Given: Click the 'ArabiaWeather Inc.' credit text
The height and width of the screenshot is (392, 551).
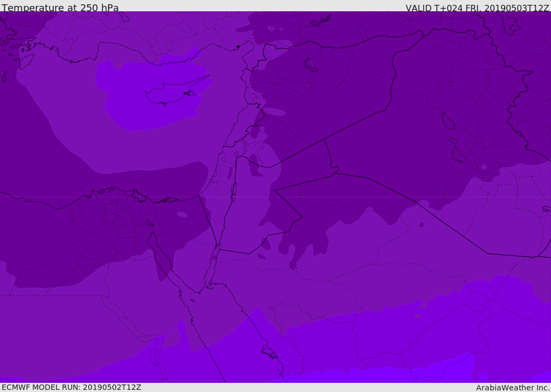Looking at the screenshot, I should tap(513, 388).
